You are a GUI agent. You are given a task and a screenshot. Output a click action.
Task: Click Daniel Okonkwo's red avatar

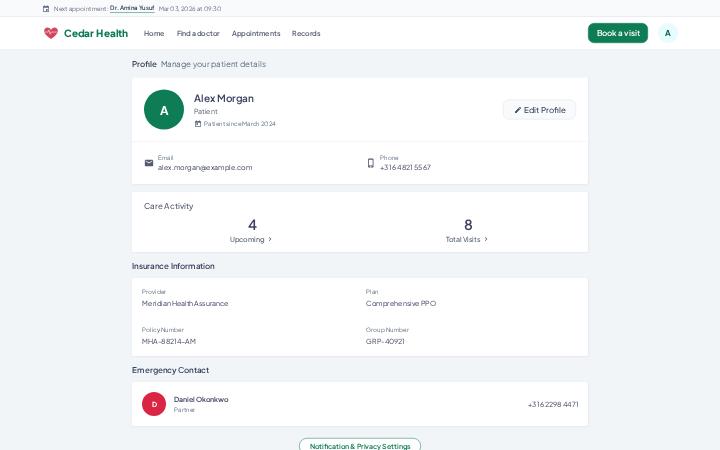154,404
